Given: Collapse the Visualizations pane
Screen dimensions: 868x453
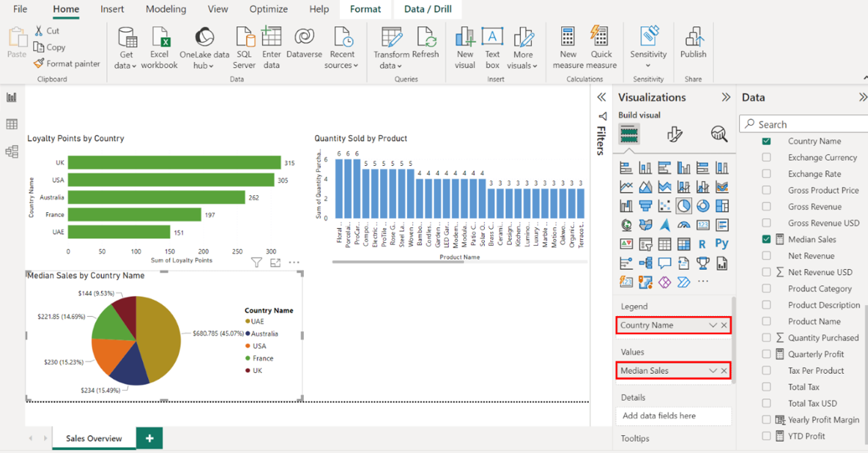Looking at the screenshot, I should click(x=725, y=97).
